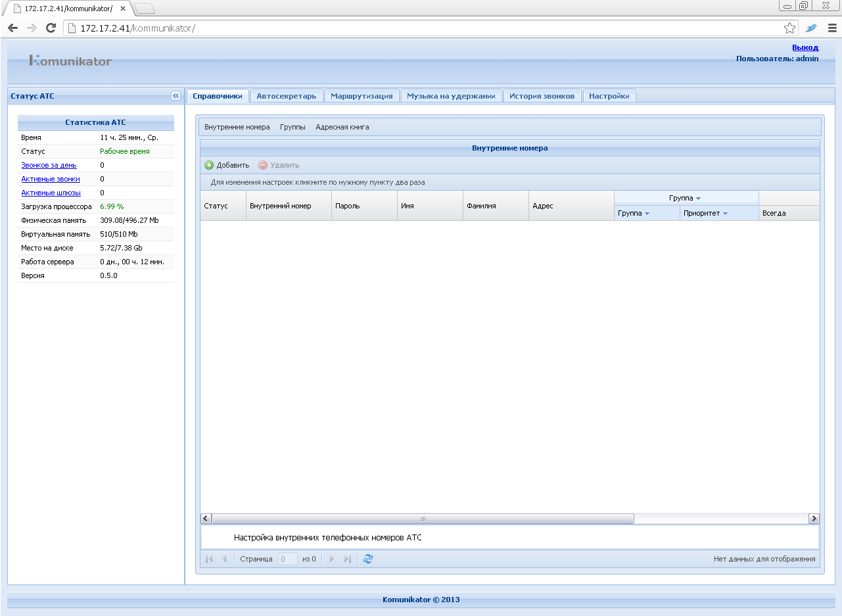Close the kommunikator browser tab

pos(122,9)
